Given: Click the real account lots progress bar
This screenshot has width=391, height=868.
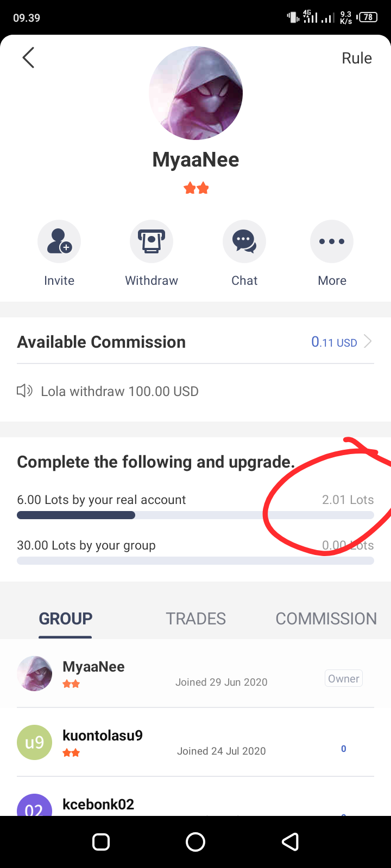Looking at the screenshot, I should [195, 515].
